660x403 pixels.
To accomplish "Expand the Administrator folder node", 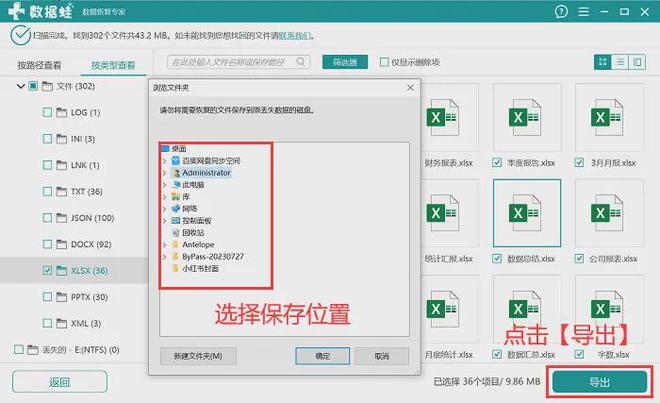I will click(x=165, y=173).
